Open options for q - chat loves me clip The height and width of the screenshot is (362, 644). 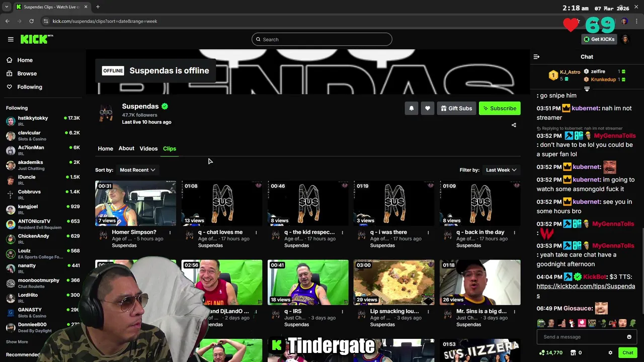pyautogui.click(x=256, y=232)
